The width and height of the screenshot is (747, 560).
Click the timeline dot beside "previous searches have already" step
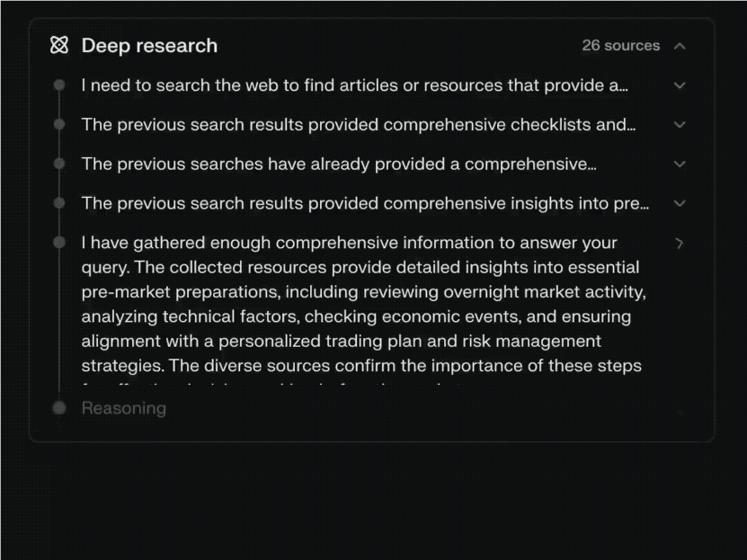[x=59, y=164]
